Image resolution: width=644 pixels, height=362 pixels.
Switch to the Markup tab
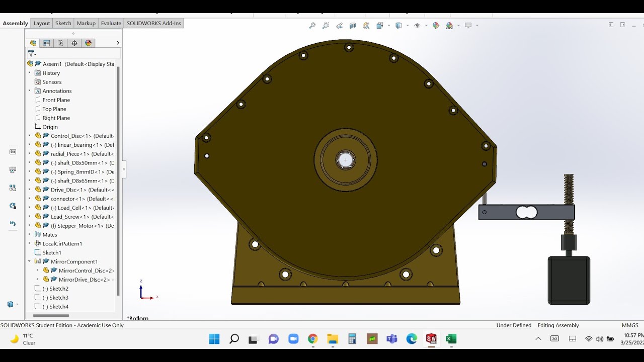(x=86, y=23)
